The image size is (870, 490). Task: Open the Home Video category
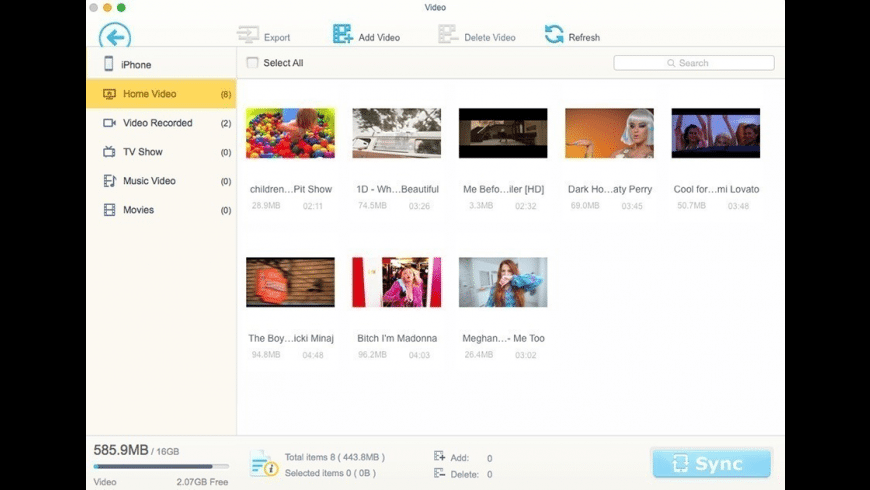(161, 94)
